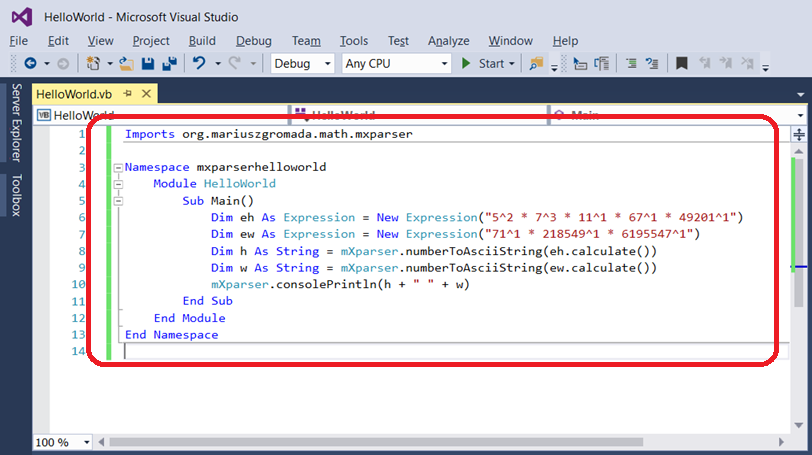Image resolution: width=812 pixels, height=455 pixels.
Task: Open the Debug menu
Action: pos(254,41)
